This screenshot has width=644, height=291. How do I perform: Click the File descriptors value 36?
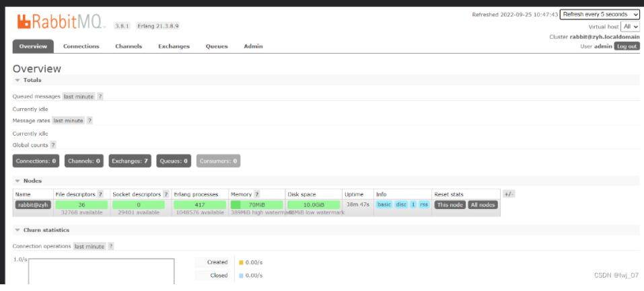point(81,204)
